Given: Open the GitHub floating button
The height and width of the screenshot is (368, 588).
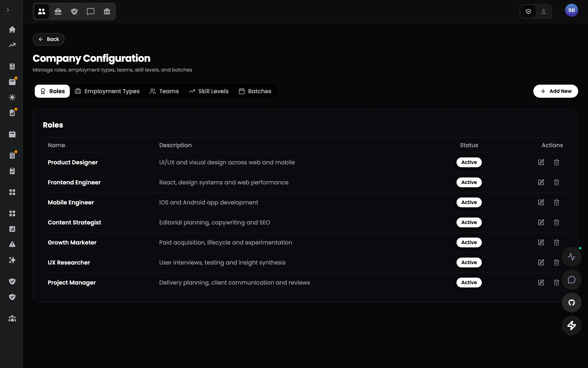Looking at the screenshot, I should [571, 303].
